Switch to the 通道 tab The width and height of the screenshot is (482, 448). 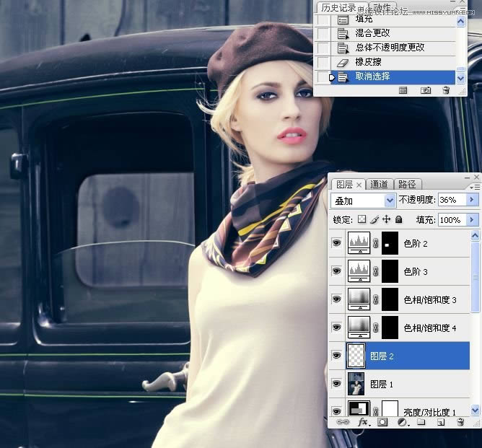pyautogui.click(x=379, y=184)
